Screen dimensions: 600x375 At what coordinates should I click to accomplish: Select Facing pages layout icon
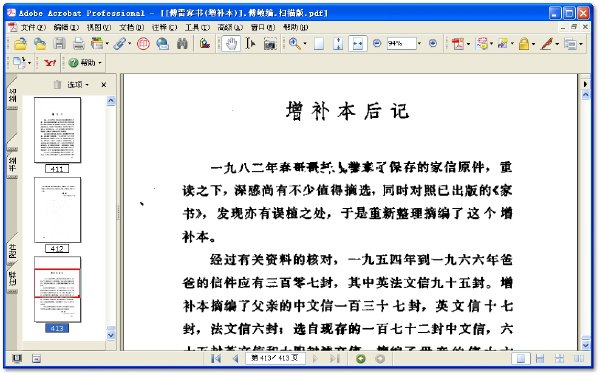pos(579,359)
